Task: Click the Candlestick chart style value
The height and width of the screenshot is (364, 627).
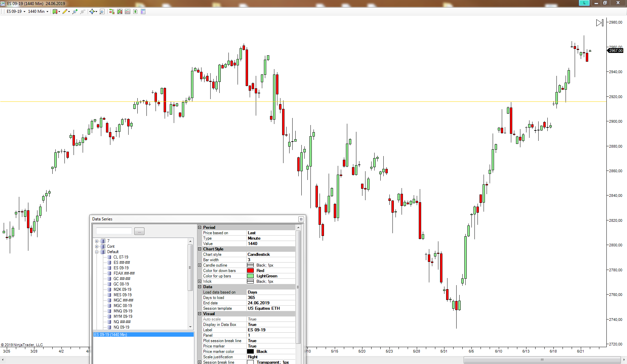Action: [271, 254]
